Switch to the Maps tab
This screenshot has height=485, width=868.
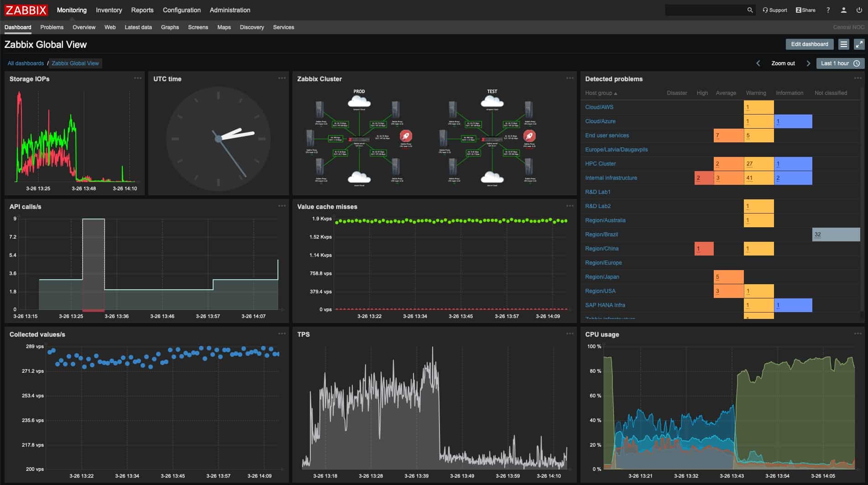(x=224, y=27)
